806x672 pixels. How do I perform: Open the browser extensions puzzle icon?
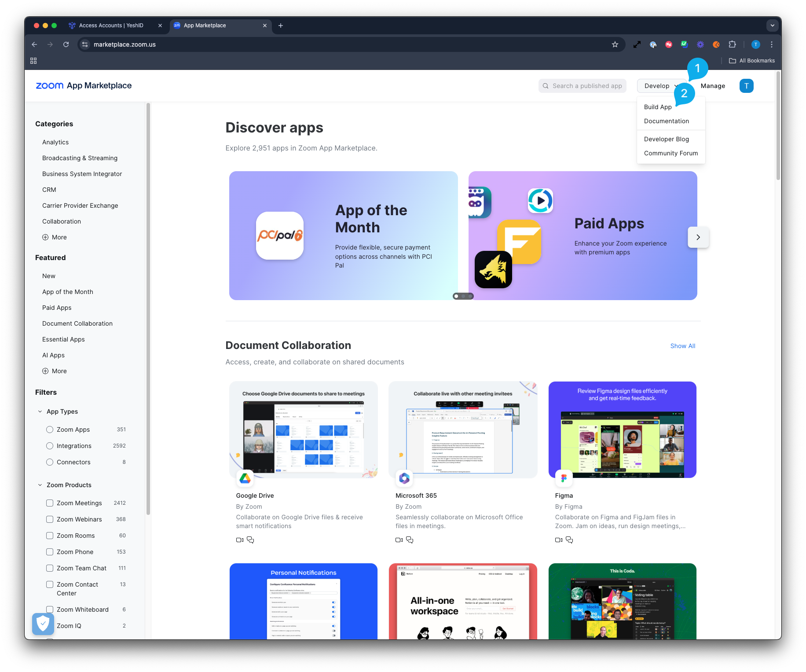pyautogui.click(x=732, y=44)
